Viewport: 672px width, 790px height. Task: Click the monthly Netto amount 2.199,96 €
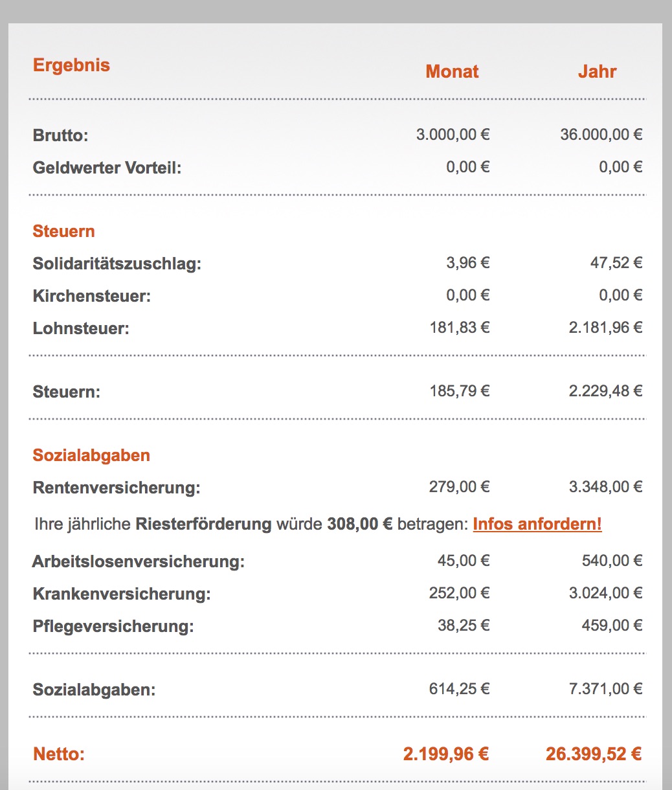point(446,754)
